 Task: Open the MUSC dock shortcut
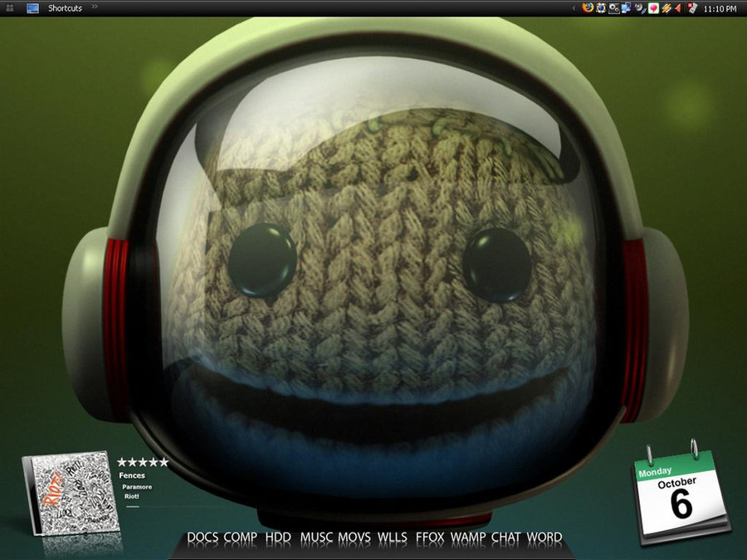(316, 538)
